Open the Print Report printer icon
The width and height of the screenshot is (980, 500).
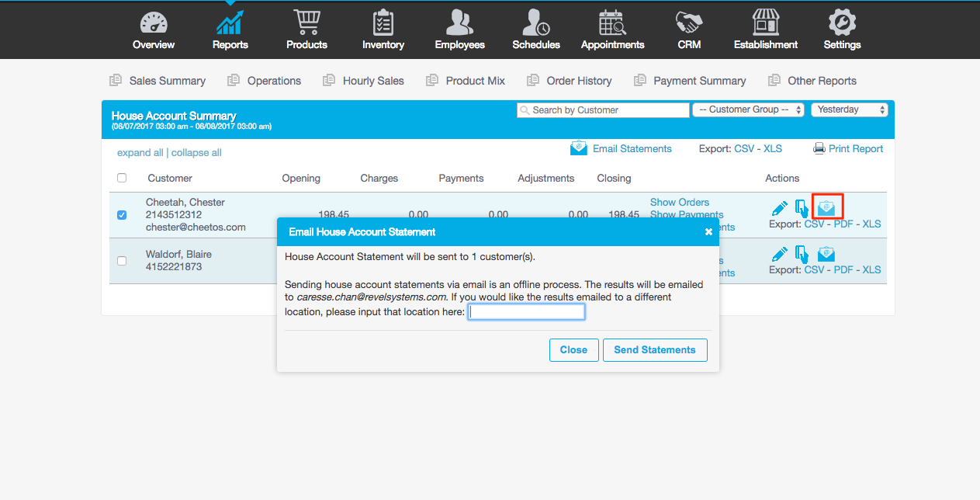pyautogui.click(x=819, y=148)
